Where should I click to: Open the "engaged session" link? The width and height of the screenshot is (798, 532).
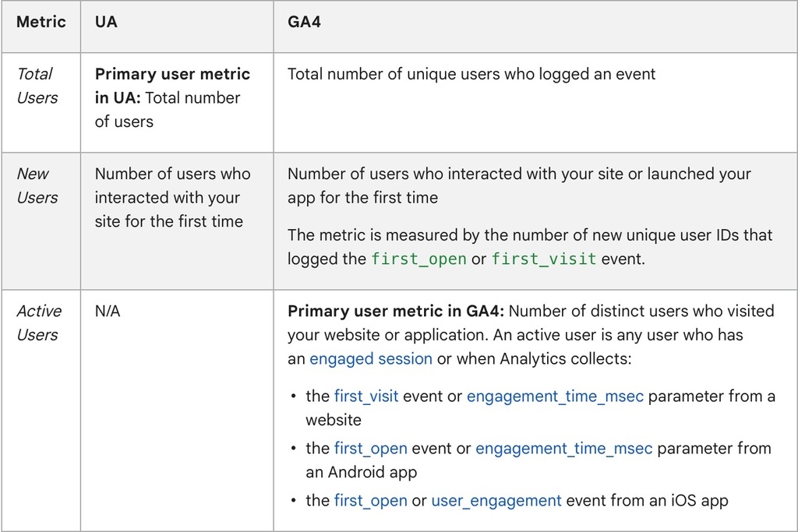tap(370, 359)
